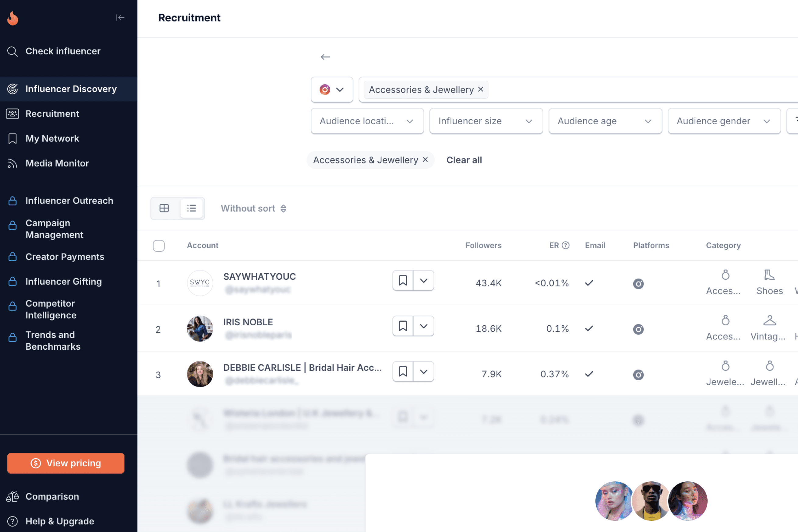
Task: Bookmark the DEBBIE CARLISLE account
Action: tap(403, 372)
